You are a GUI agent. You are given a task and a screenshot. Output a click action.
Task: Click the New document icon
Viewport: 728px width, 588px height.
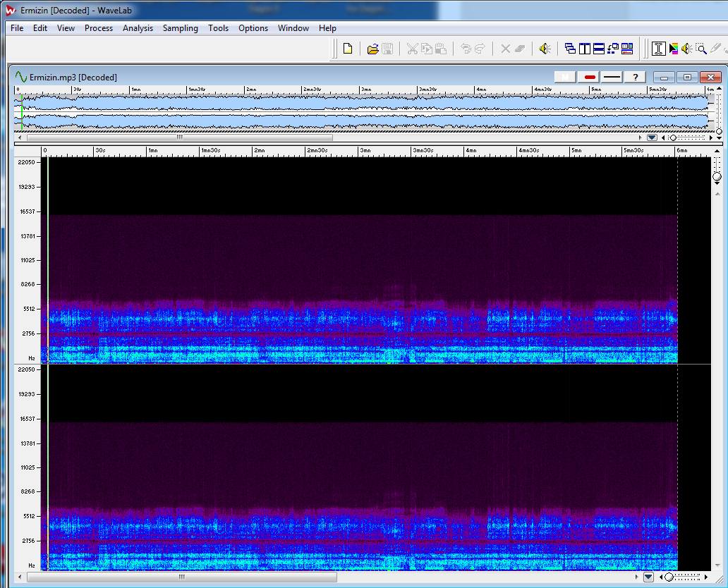pyautogui.click(x=348, y=49)
